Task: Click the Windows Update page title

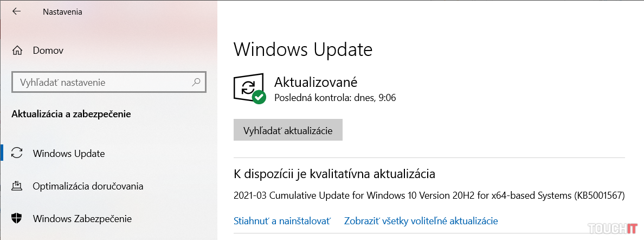Action: (x=303, y=50)
